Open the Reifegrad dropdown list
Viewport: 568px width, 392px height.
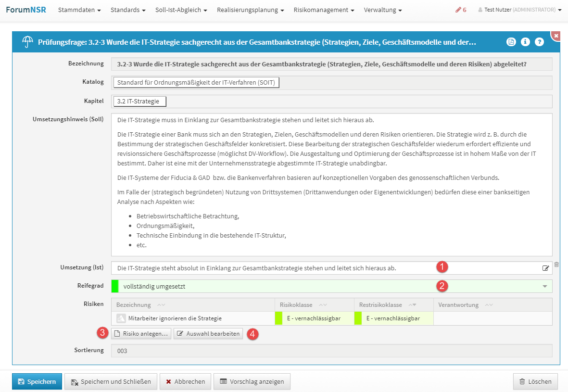(544, 287)
